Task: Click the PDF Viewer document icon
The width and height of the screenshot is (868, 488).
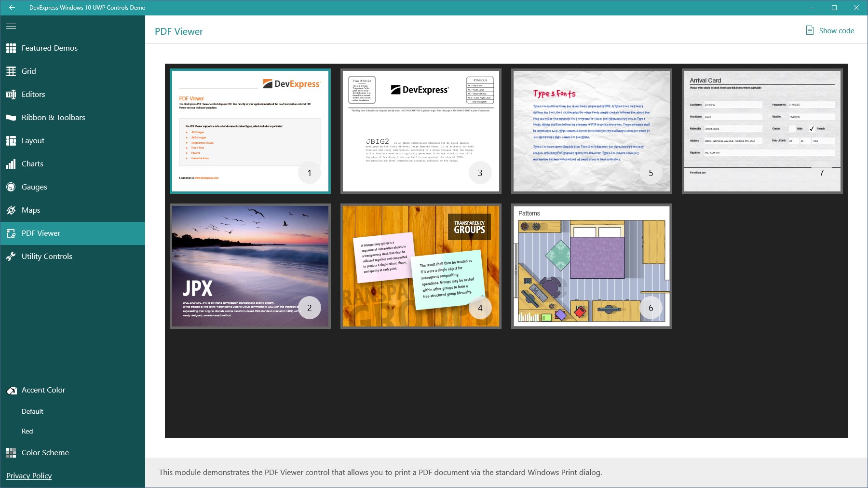Action: point(11,233)
